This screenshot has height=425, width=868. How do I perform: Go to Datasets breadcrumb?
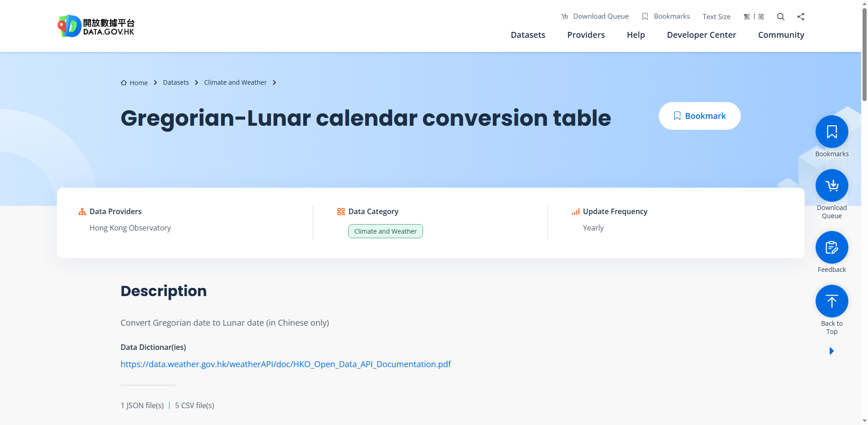point(176,82)
